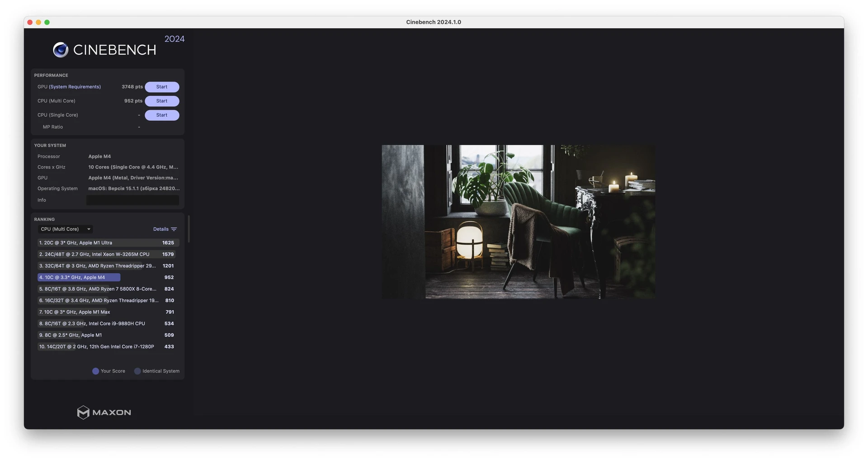Click the yellow minimize window button
This screenshot has width=868, height=461.
pyautogui.click(x=38, y=22)
